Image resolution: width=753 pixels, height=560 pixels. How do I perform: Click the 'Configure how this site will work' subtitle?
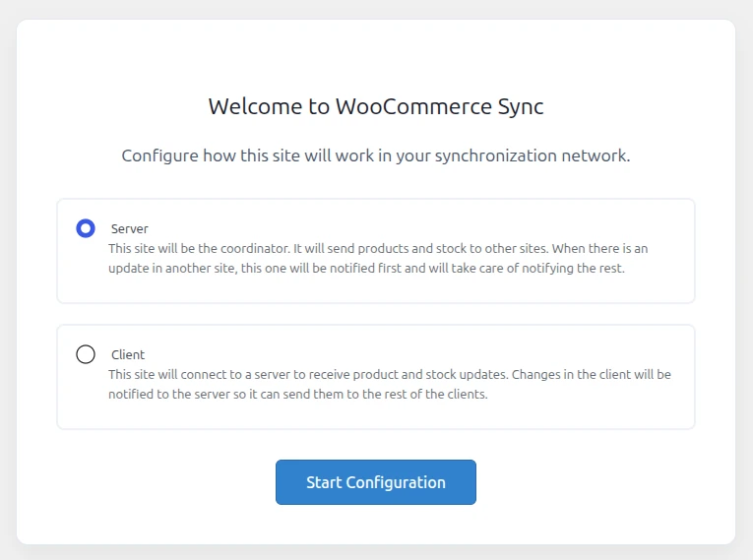click(376, 156)
